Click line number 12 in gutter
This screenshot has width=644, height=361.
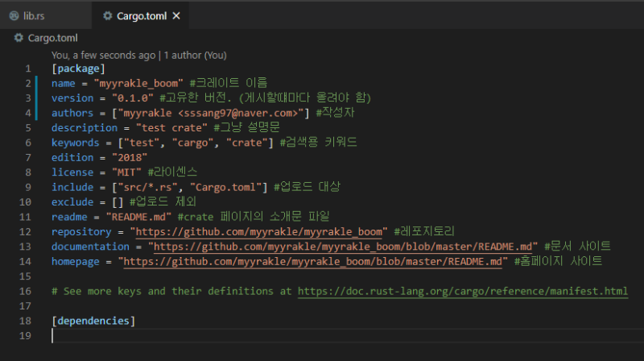point(25,232)
